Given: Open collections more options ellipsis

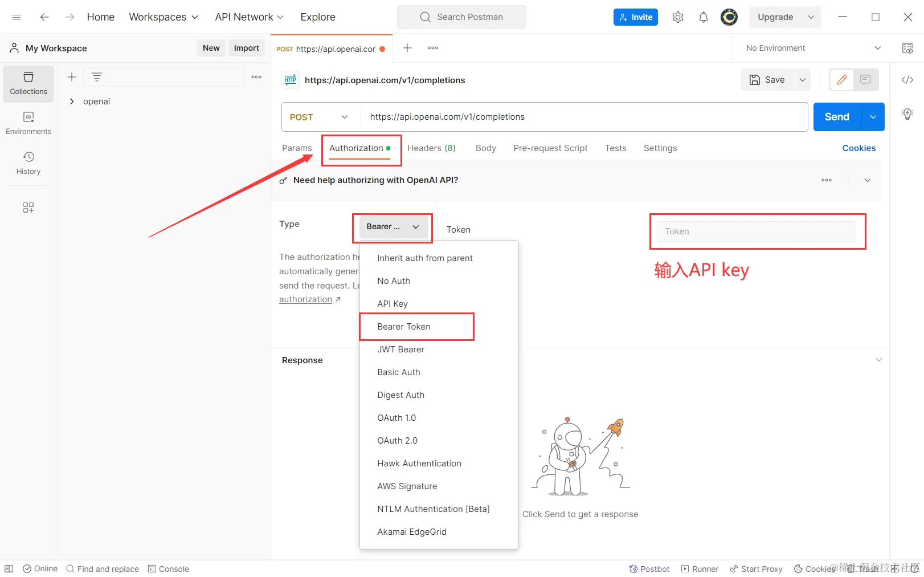Looking at the screenshot, I should 256,77.
